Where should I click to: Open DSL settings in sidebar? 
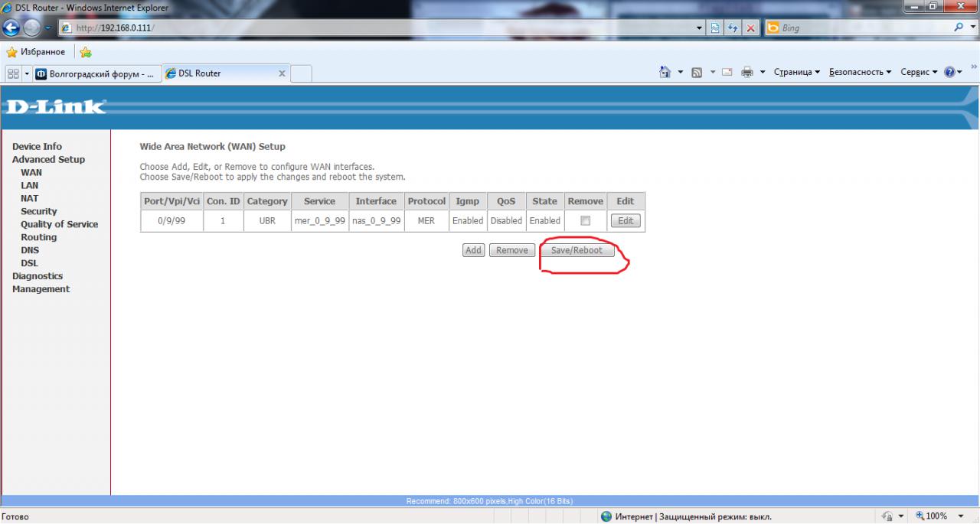pos(29,263)
